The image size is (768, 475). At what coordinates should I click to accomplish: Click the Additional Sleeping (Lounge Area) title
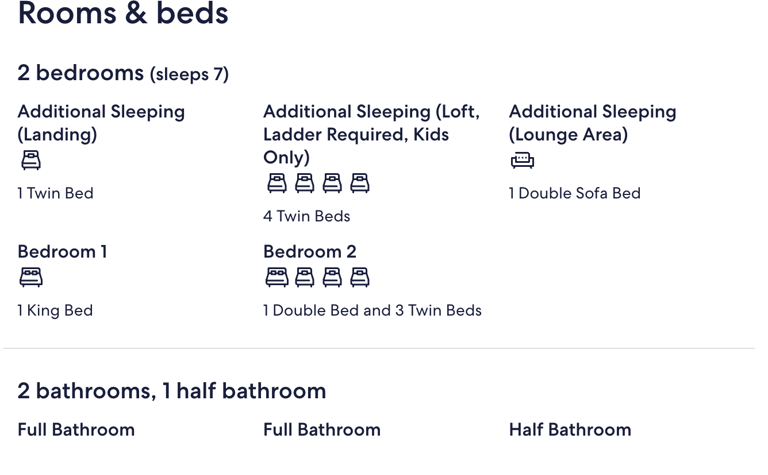[x=593, y=123]
